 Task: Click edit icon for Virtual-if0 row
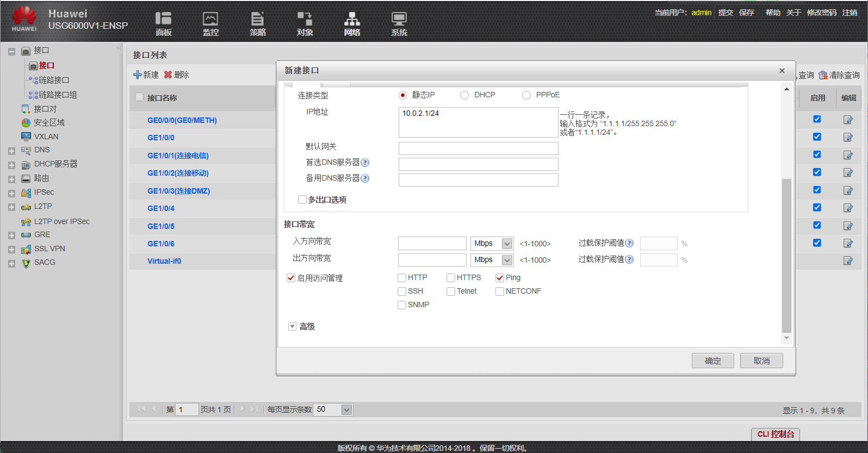click(x=848, y=260)
